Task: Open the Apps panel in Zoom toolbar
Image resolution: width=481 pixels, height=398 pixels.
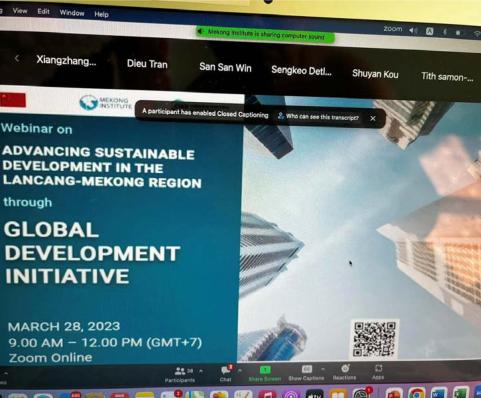Action: [x=378, y=372]
